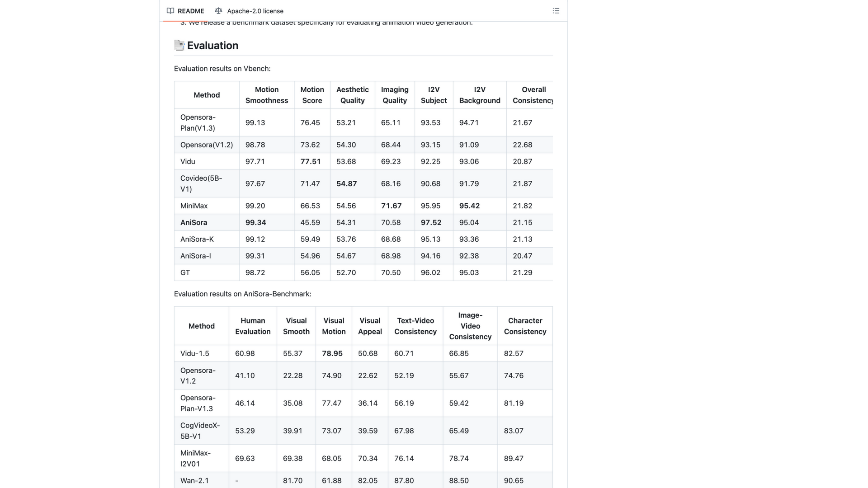868x488 pixels.
Task: Open the Apache-2.0 license tab
Action: tap(250, 11)
